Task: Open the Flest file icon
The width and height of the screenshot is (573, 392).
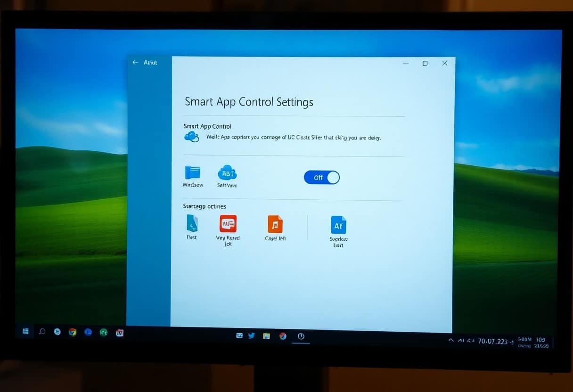Action: 192,223
